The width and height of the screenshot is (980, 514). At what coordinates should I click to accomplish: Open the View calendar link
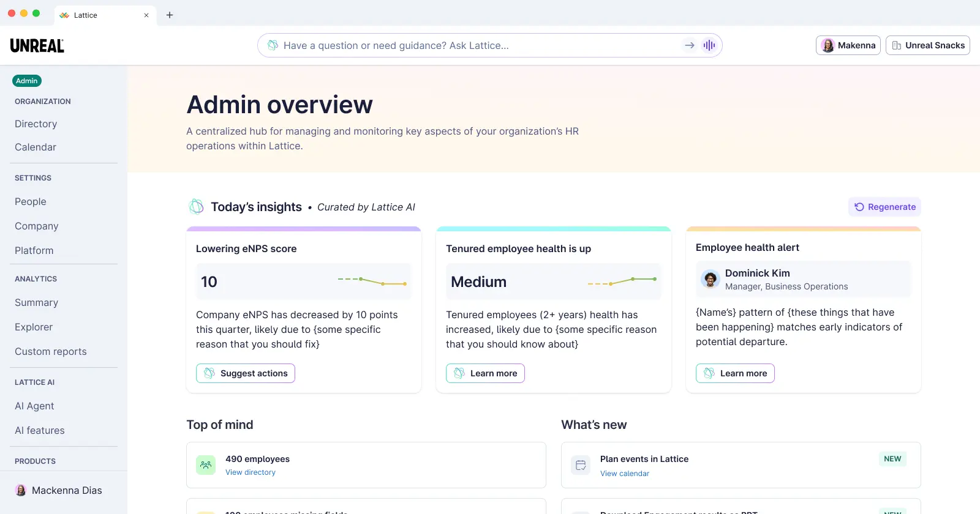(625, 474)
